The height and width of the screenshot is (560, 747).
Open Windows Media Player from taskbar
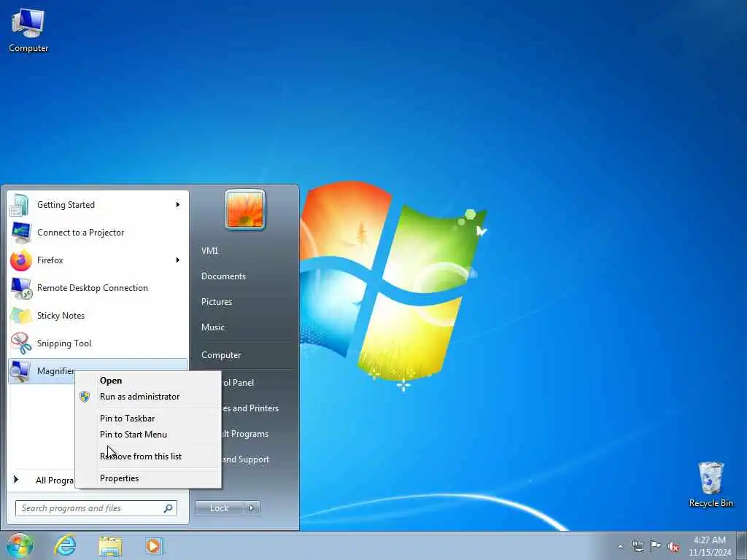(154, 546)
